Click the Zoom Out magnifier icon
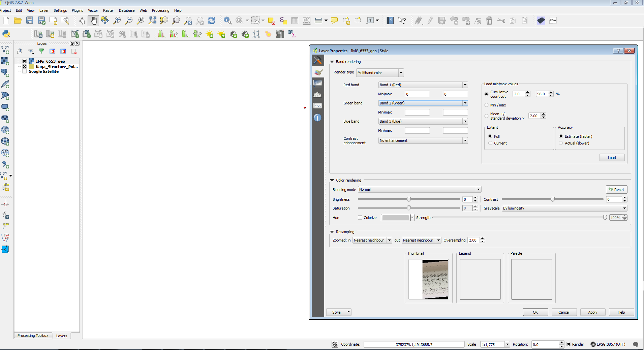Viewport: 644px width, 350px height. coord(128,21)
